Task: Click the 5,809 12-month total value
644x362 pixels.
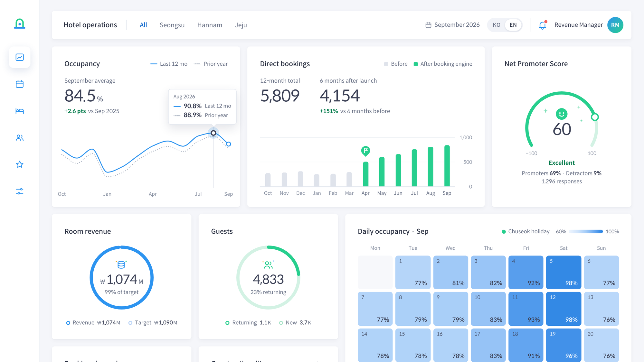Action: [280, 96]
